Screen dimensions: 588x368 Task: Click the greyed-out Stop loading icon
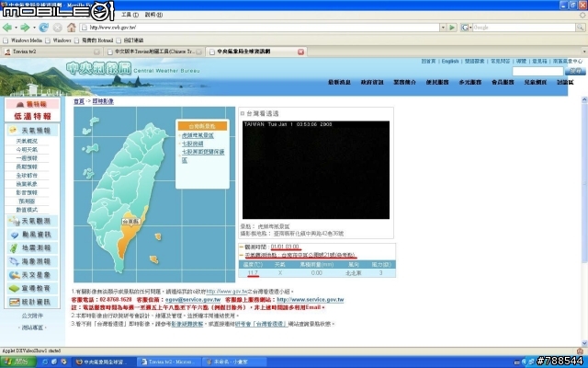tap(57, 28)
